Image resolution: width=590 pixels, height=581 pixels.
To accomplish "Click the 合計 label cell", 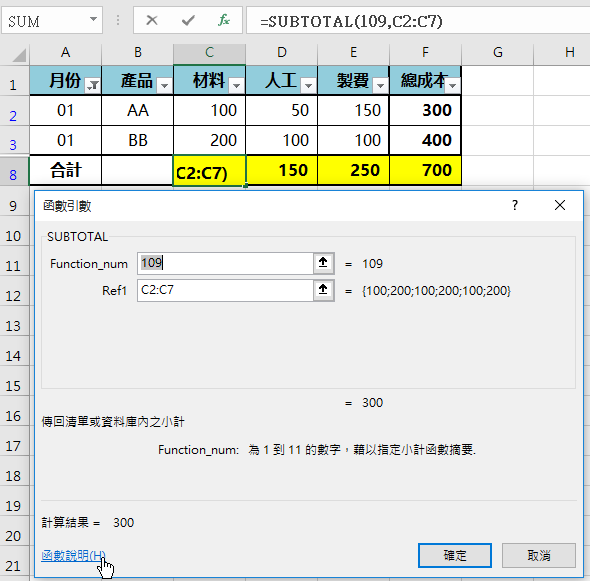I will point(65,170).
